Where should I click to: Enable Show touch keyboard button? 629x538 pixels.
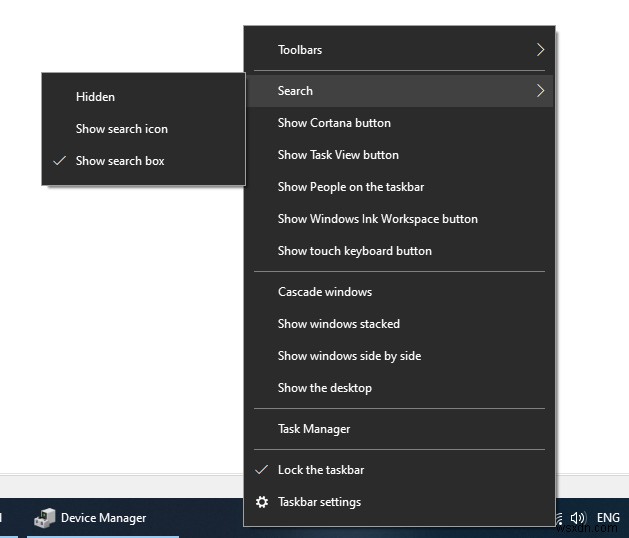tap(354, 251)
